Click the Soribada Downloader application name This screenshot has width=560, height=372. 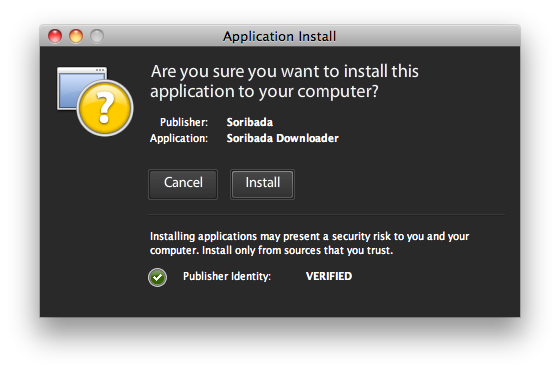point(282,139)
